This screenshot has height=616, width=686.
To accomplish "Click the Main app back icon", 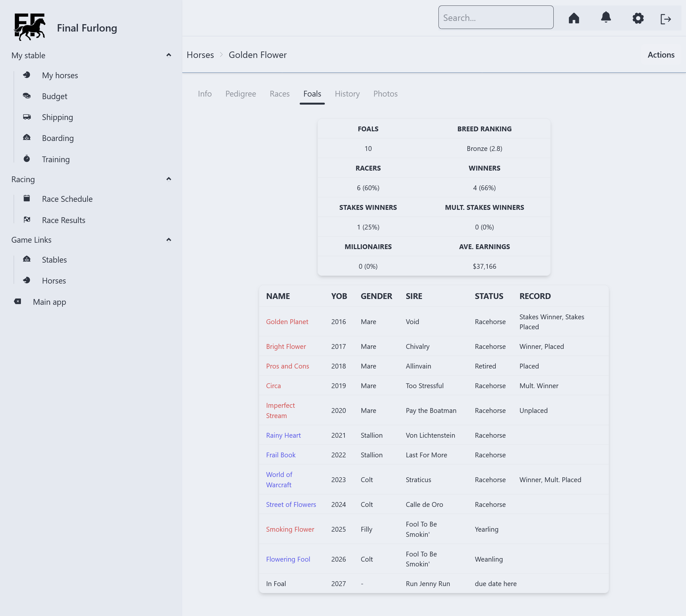I will click(x=18, y=301).
